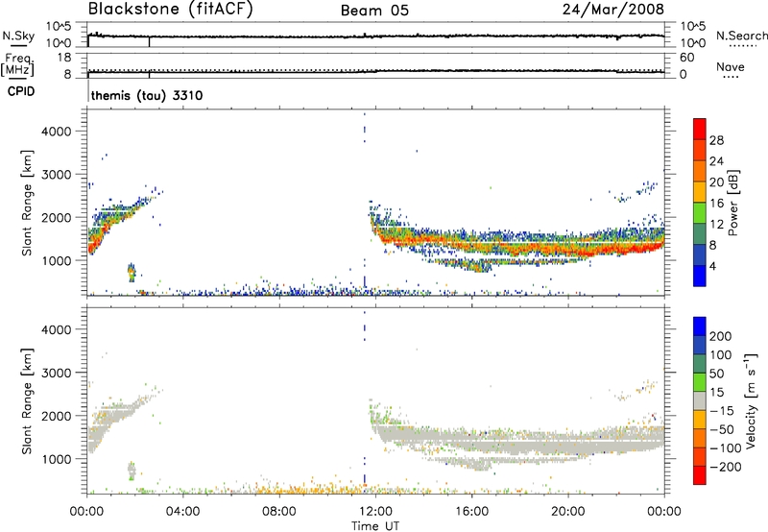Click the '18' frequency scale value

click(64, 58)
